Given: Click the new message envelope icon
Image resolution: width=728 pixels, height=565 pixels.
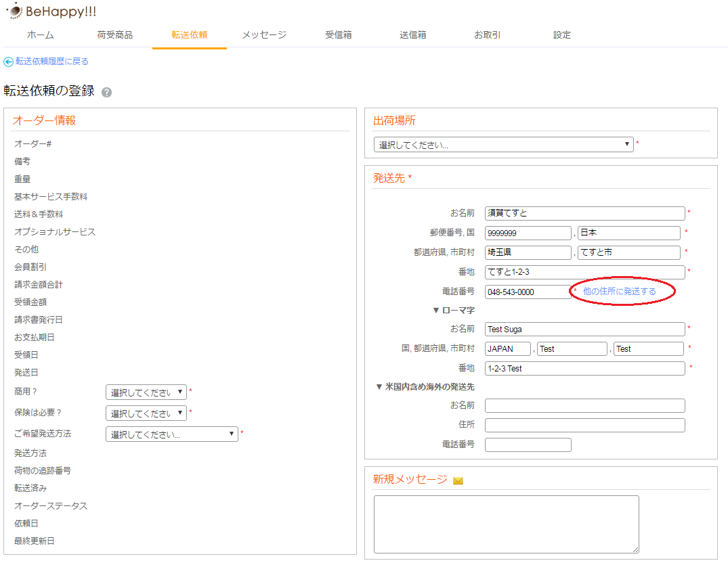Looking at the screenshot, I should tap(458, 480).
